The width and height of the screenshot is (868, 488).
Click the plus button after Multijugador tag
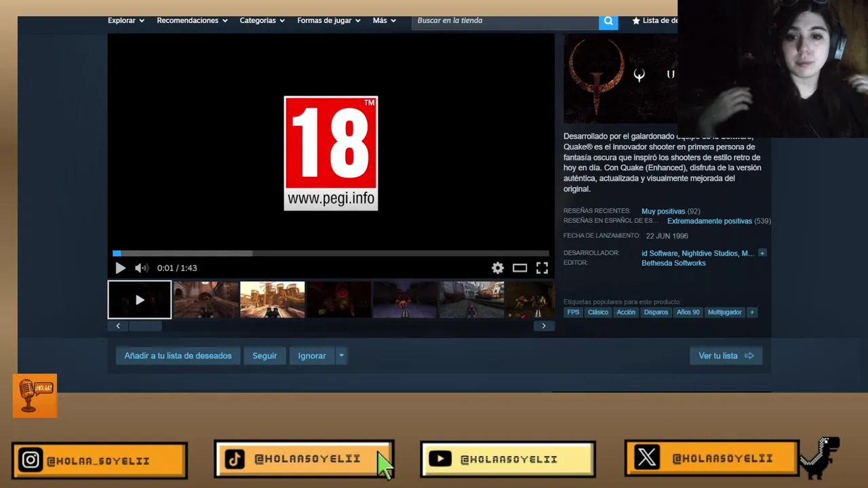[x=751, y=312]
